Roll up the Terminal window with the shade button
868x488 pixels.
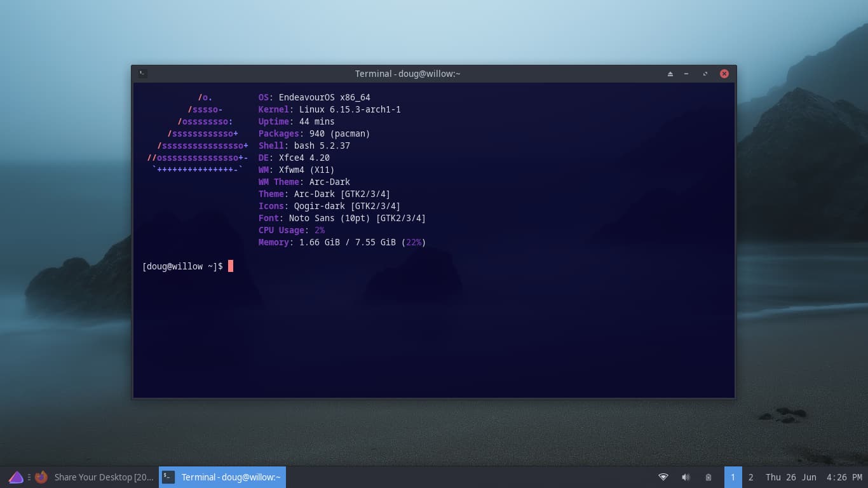point(670,74)
